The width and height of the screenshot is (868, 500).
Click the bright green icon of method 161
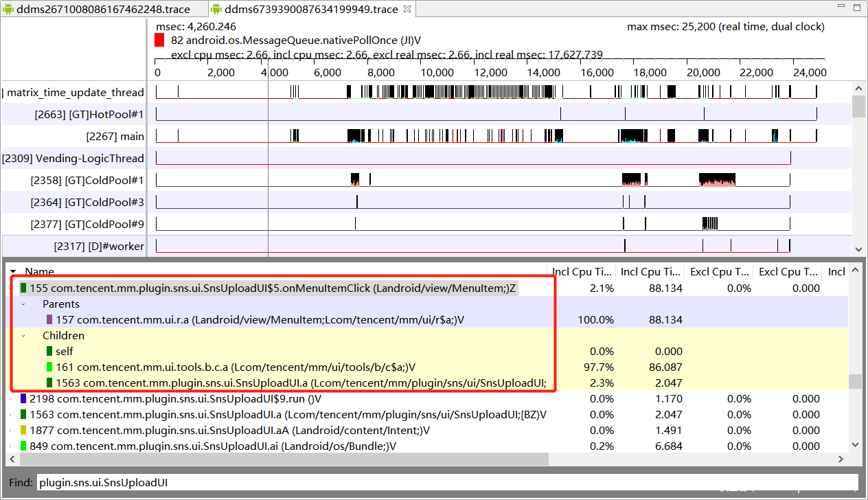point(49,367)
